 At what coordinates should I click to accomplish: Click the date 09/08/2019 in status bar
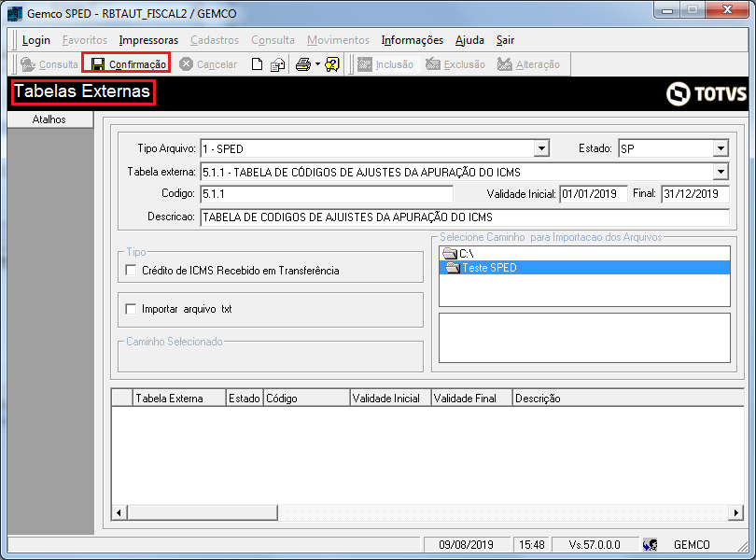pyautogui.click(x=467, y=545)
